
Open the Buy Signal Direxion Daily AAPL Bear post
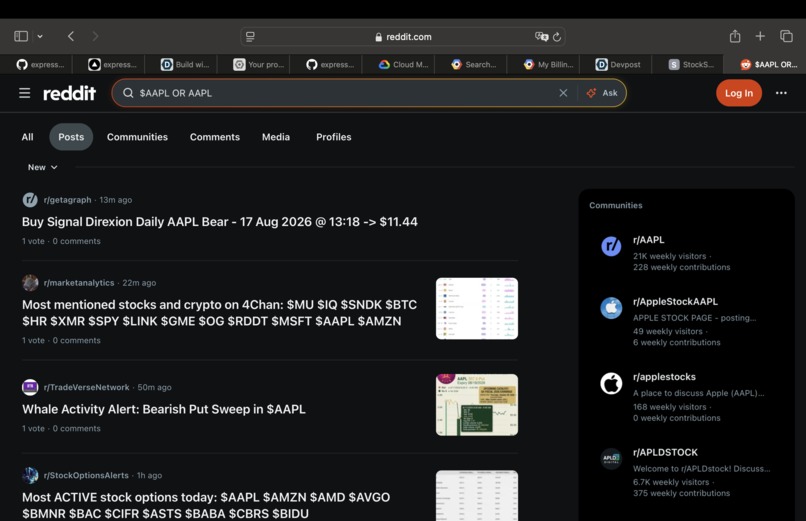pyautogui.click(x=219, y=222)
